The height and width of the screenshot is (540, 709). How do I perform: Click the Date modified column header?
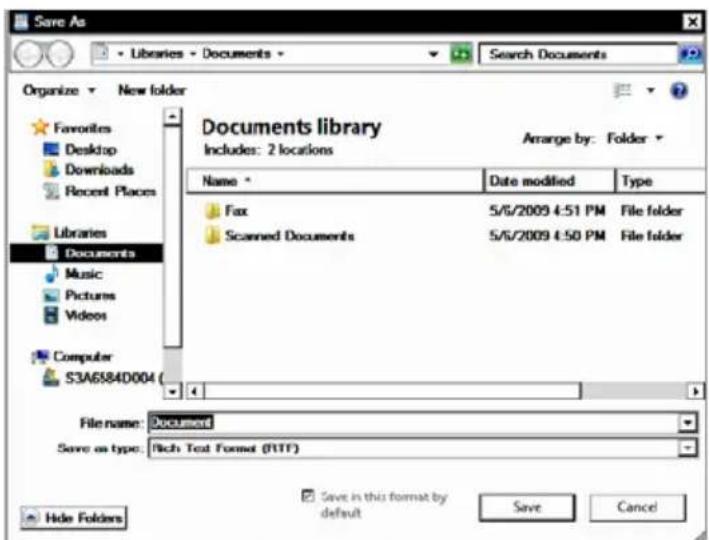click(x=549, y=181)
